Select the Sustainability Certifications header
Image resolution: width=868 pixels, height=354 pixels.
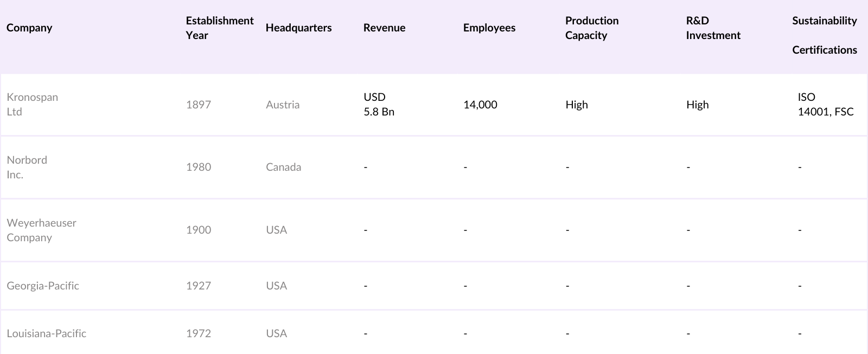click(824, 35)
